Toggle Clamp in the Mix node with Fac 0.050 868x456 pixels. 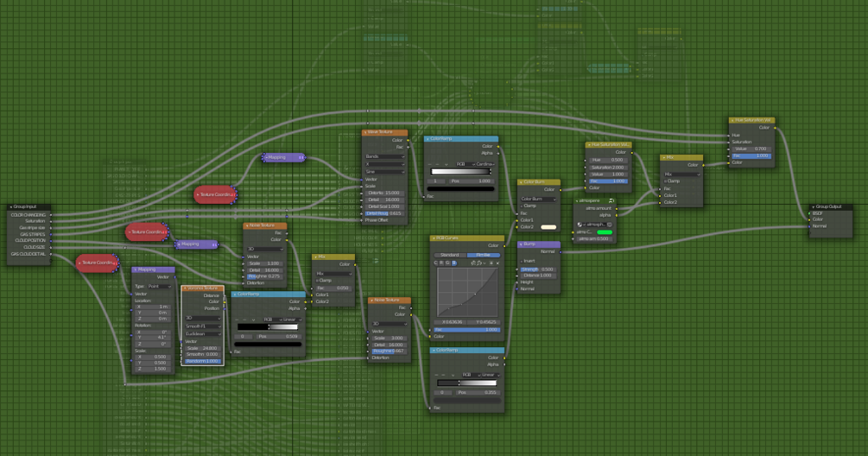pyautogui.click(x=318, y=281)
